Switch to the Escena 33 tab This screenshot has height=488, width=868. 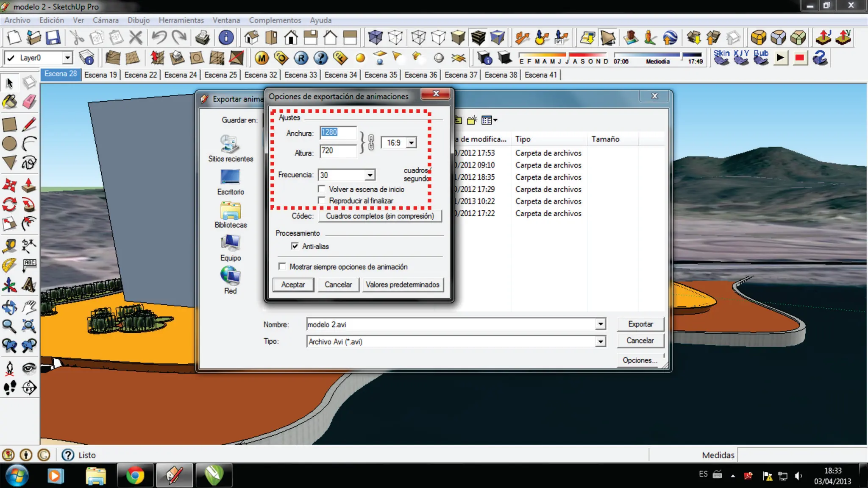tap(300, 75)
